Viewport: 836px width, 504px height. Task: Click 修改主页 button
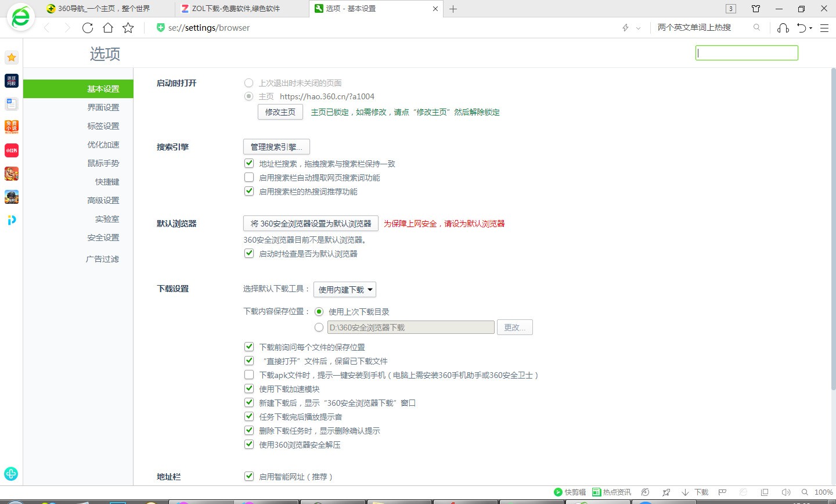[280, 112]
